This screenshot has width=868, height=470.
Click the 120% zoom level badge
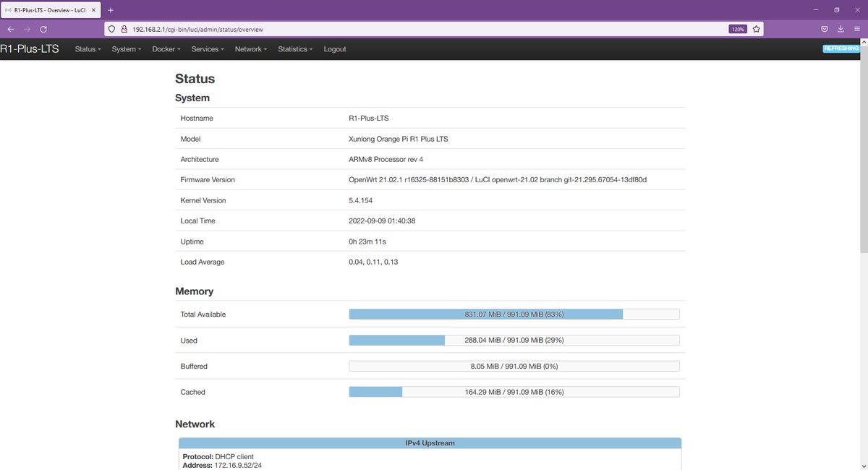[x=738, y=29]
